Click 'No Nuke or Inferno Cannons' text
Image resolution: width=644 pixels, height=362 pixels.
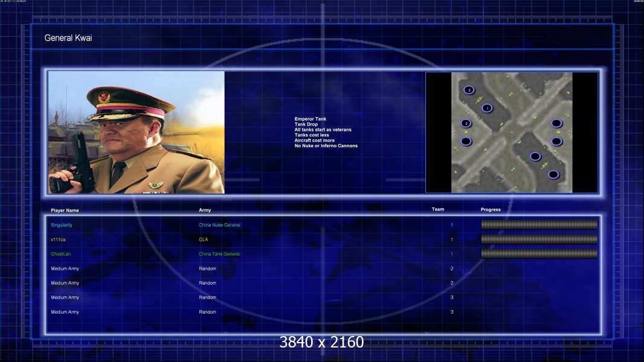pyautogui.click(x=326, y=145)
